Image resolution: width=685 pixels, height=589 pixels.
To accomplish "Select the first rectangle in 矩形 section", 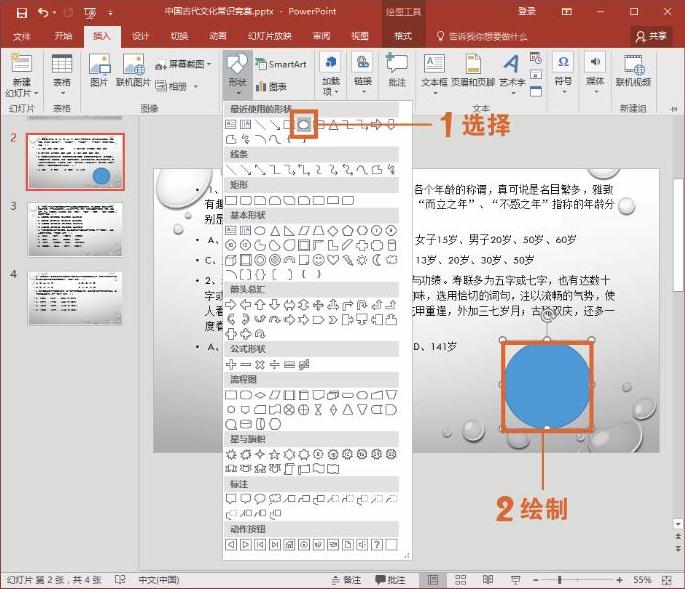I will coord(231,201).
